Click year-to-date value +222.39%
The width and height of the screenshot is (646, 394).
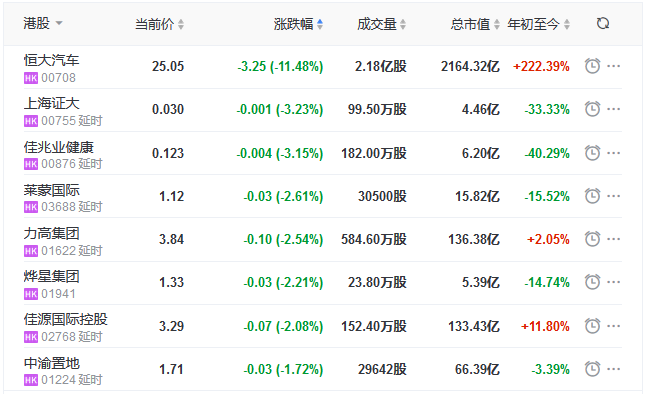click(541, 66)
